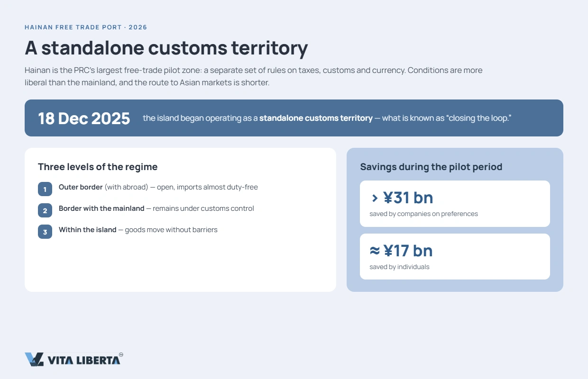Click Savings during the pilot period heading
588x379 pixels.
coord(431,167)
